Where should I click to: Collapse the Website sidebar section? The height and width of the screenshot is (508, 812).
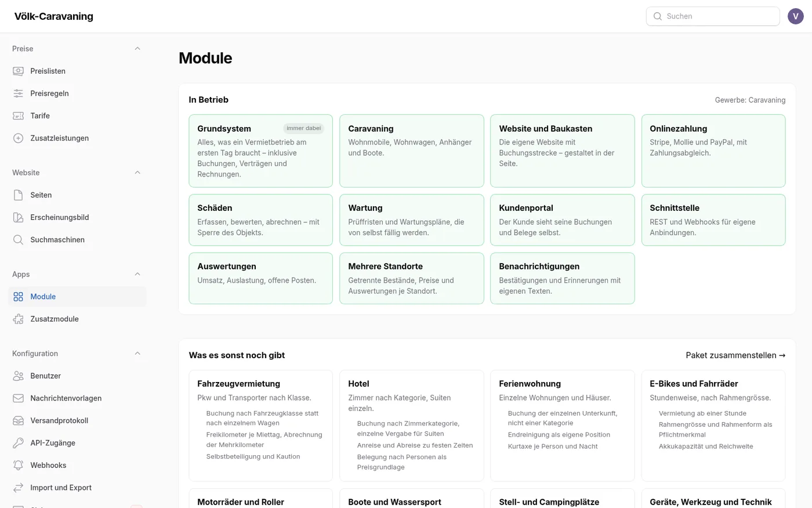tap(137, 172)
